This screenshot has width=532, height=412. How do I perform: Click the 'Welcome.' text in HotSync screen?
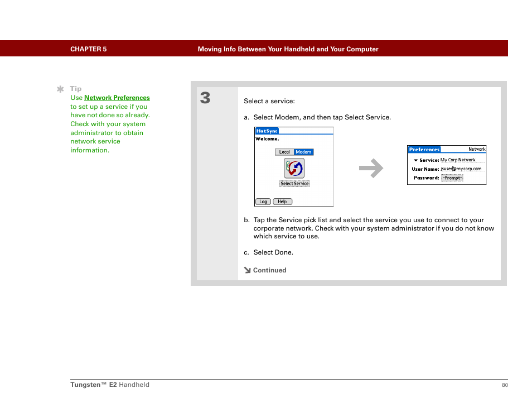[267, 138]
